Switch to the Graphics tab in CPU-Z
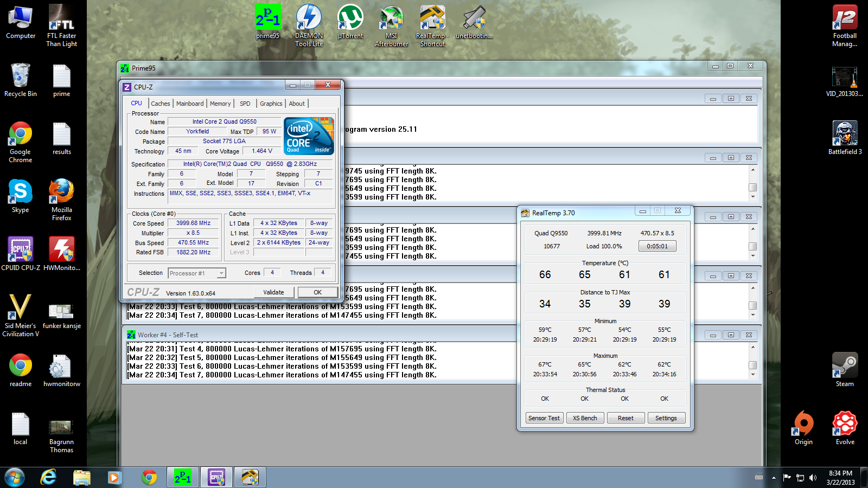 pyautogui.click(x=271, y=104)
